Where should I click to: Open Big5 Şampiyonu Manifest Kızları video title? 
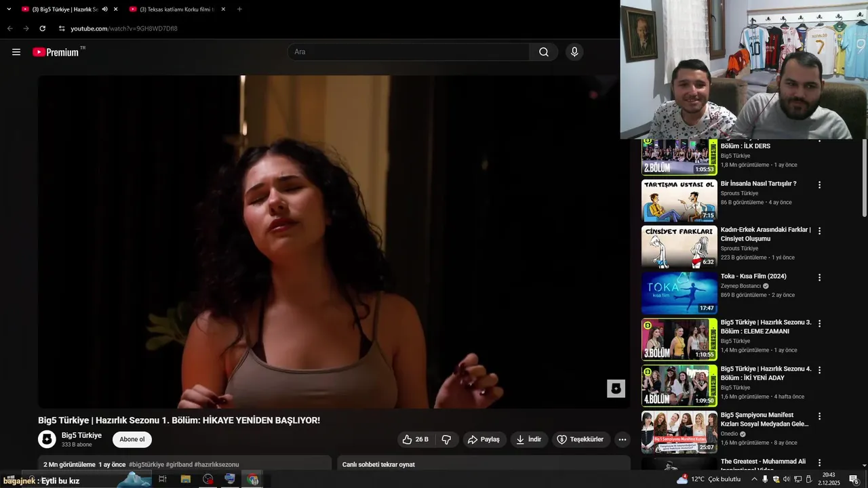coord(765,420)
